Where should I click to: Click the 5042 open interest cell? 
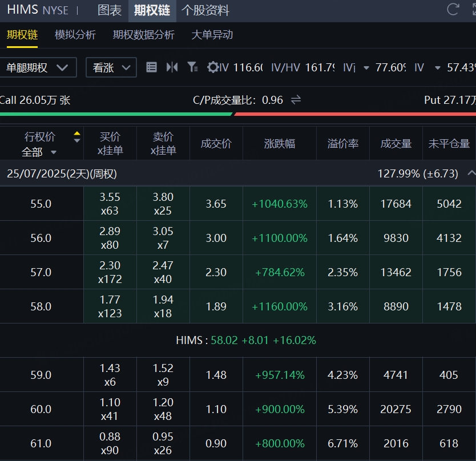(x=449, y=204)
